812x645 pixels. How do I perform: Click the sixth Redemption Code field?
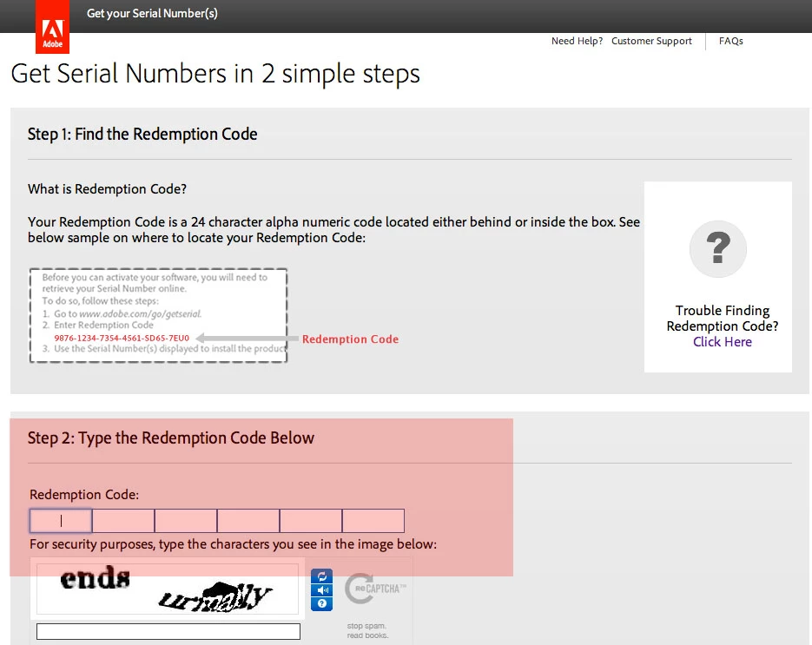pyautogui.click(x=373, y=521)
